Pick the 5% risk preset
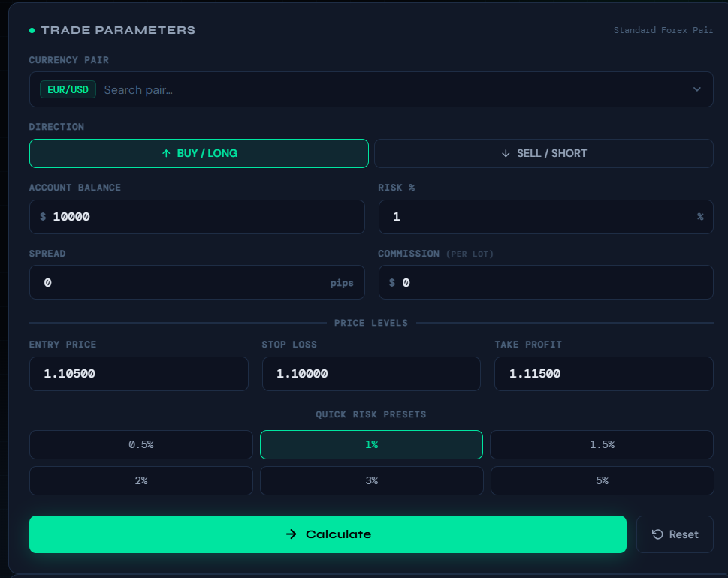Image resolution: width=728 pixels, height=578 pixels. [x=602, y=480]
